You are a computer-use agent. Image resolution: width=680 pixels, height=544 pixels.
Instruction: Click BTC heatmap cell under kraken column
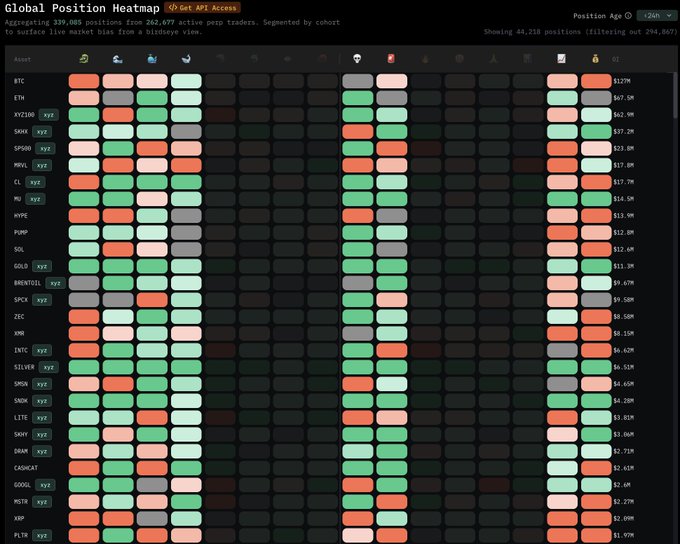click(84, 81)
